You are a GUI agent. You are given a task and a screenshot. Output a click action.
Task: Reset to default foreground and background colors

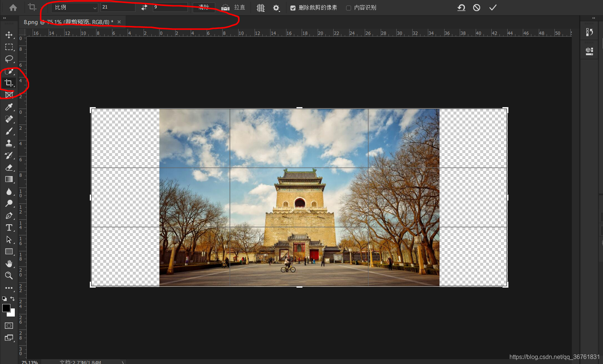pos(4,298)
